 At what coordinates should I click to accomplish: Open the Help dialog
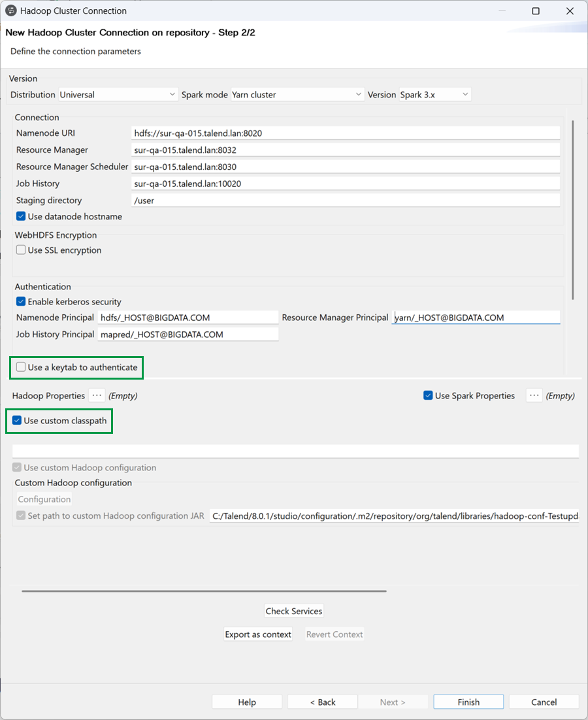coord(246,702)
